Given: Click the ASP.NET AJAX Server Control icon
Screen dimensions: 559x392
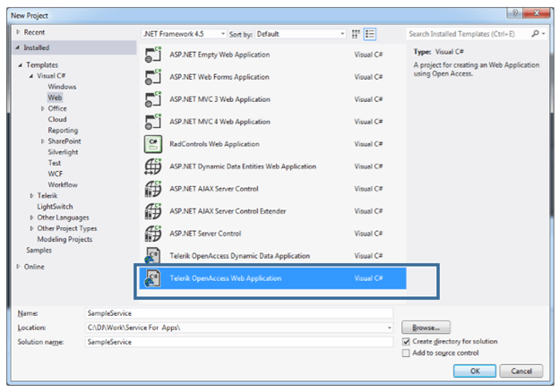Looking at the screenshot, I should (x=152, y=188).
